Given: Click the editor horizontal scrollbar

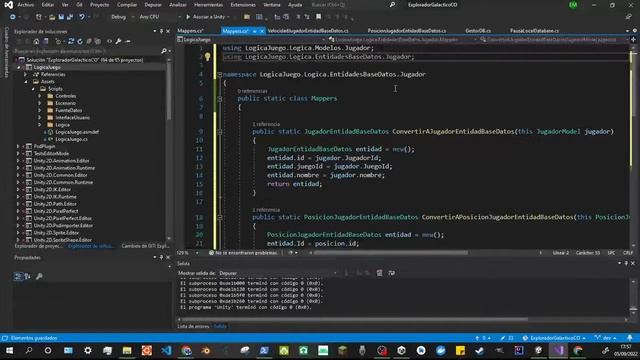Looking at the screenshot, I should (x=390, y=253).
